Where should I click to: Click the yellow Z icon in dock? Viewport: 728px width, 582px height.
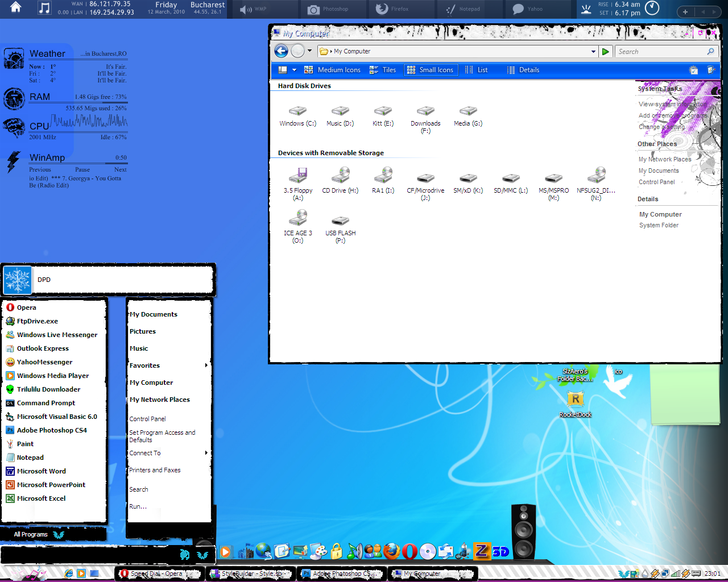(482, 550)
